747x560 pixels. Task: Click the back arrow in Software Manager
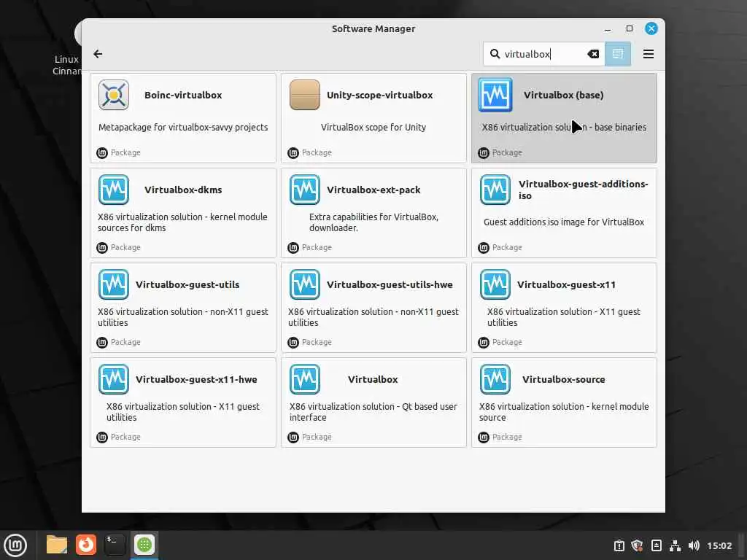[98, 54]
